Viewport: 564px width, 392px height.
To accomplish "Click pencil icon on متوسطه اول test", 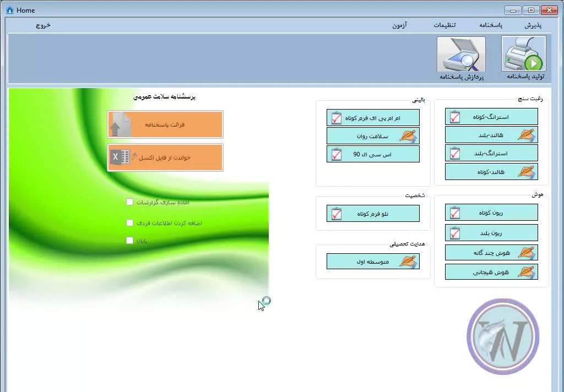I will (408, 262).
